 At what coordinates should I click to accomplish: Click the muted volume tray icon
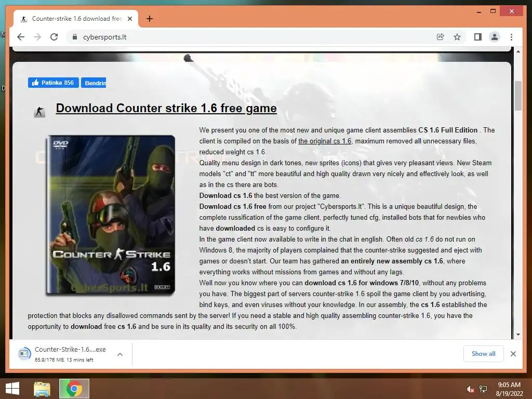coord(470,389)
